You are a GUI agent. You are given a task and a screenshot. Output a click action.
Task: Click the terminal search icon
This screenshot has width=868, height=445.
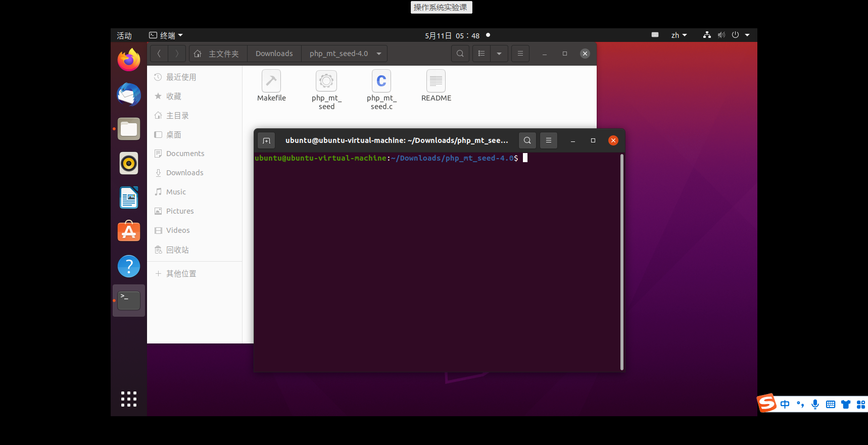coord(527,140)
